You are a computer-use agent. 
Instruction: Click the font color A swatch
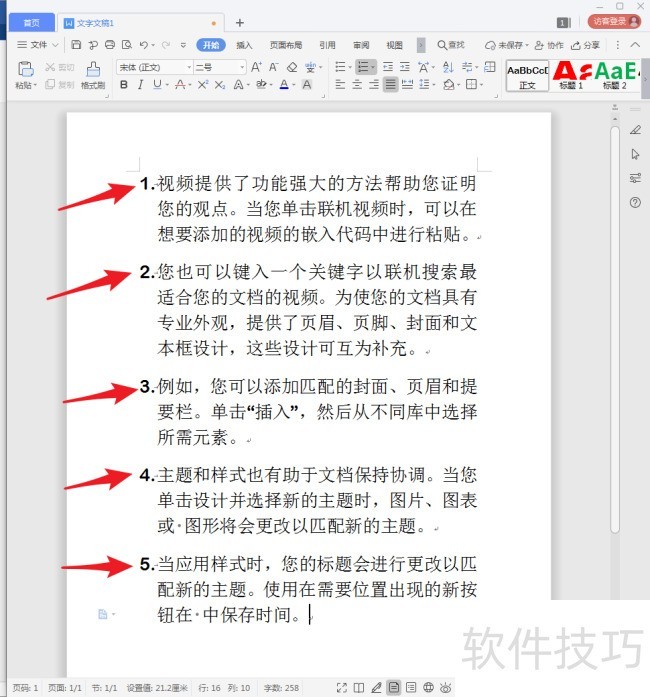pos(284,85)
